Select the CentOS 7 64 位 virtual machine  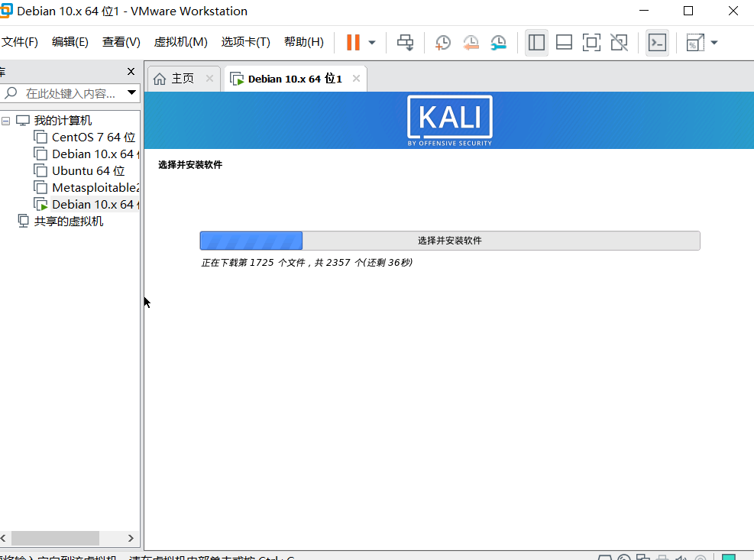click(x=94, y=137)
